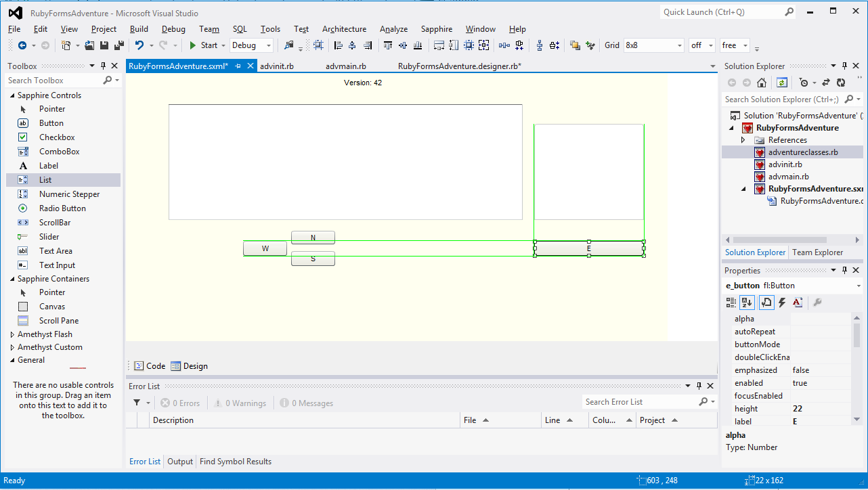The height and width of the screenshot is (490, 868).
Task: Click the Categorized view icon in Properties
Action: pos(731,303)
